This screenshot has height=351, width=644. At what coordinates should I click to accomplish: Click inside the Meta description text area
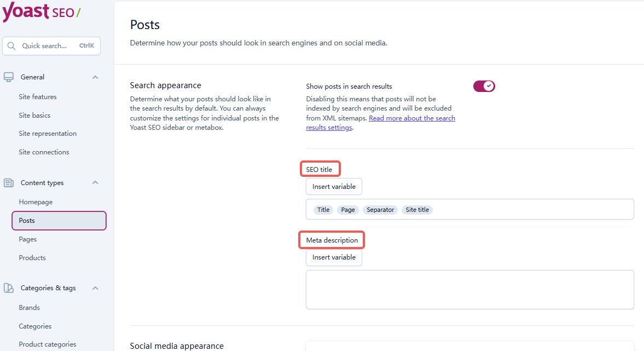pos(469,289)
